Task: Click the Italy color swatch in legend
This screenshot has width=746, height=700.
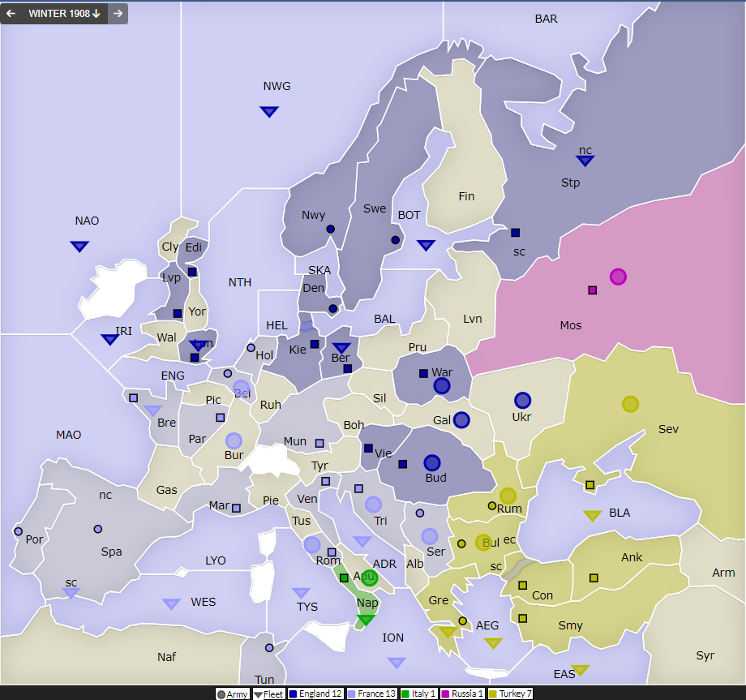Action: tap(405, 694)
